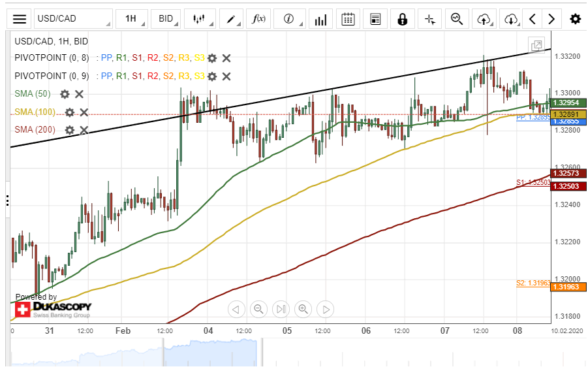The image size is (588, 371).
Task: Remove the SMA (100) indicator
Action: [x=84, y=112]
